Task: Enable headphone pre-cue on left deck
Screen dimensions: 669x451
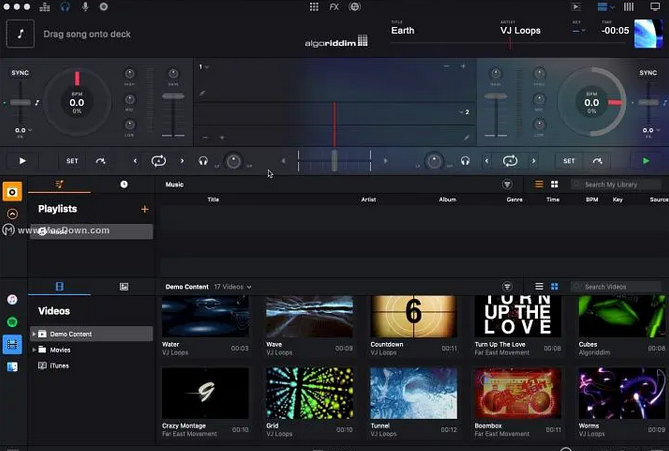Action: [x=203, y=160]
